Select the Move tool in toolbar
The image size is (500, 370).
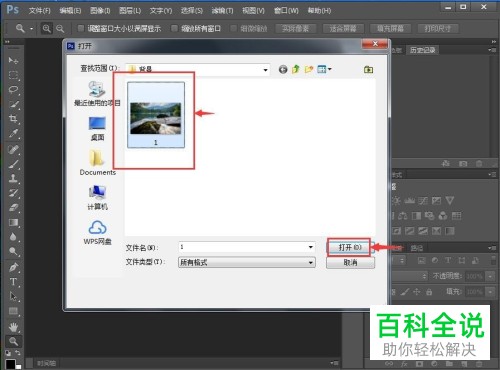[13, 60]
